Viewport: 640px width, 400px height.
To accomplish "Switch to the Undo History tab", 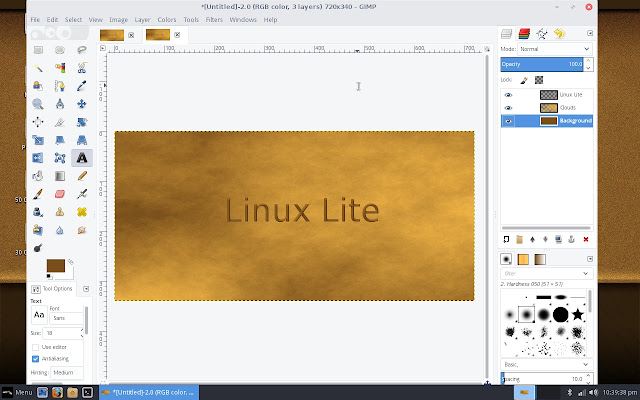I will pyautogui.click(x=560, y=33).
